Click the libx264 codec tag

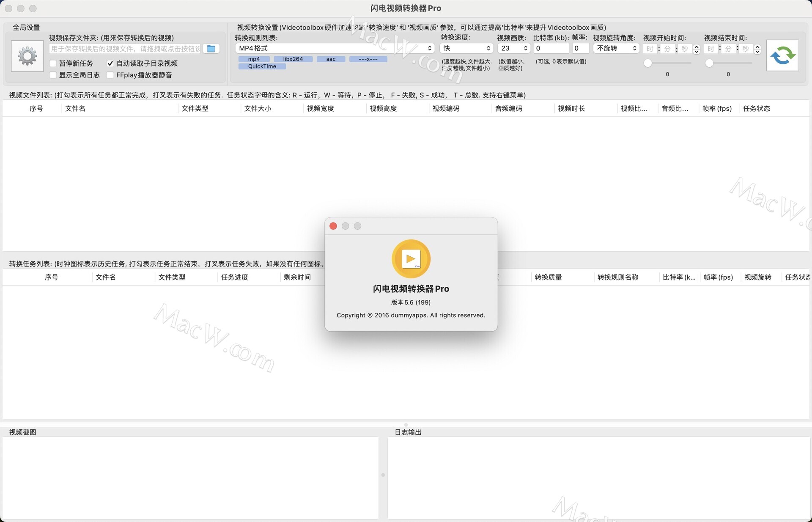293,59
